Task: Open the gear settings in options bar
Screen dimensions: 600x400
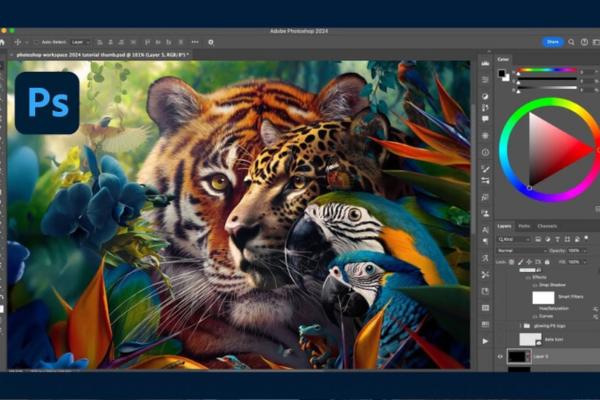Action: pyautogui.click(x=211, y=42)
